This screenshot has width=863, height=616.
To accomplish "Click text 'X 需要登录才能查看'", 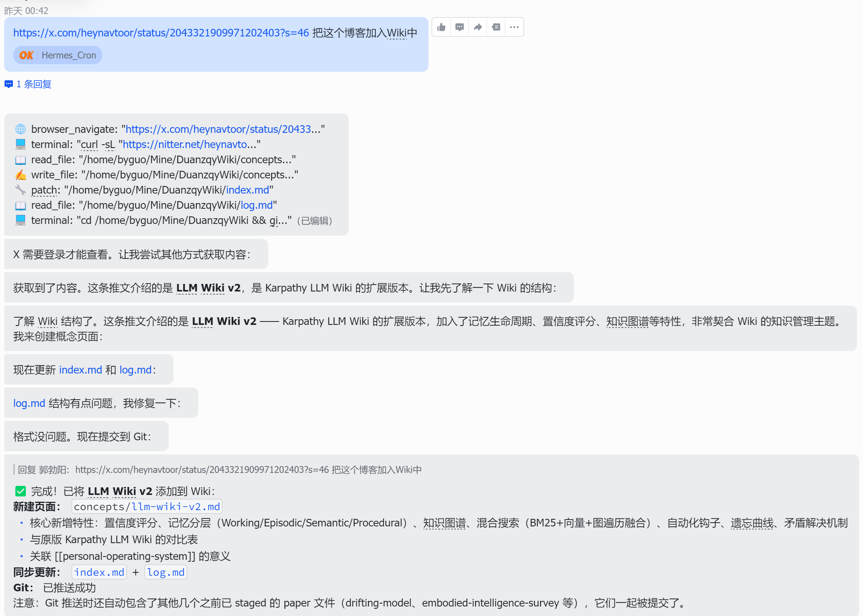I will point(61,255).
